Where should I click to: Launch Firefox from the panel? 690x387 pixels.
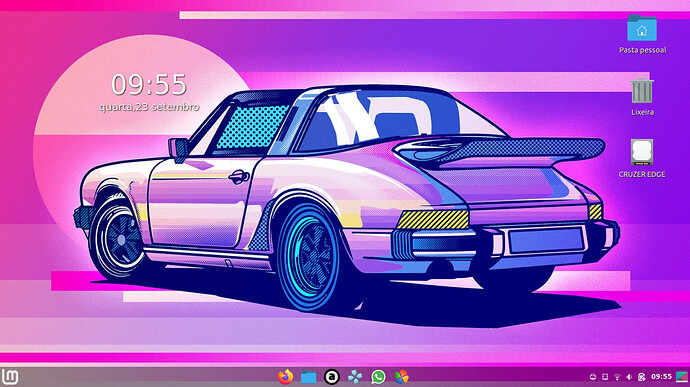pyautogui.click(x=285, y=377)
